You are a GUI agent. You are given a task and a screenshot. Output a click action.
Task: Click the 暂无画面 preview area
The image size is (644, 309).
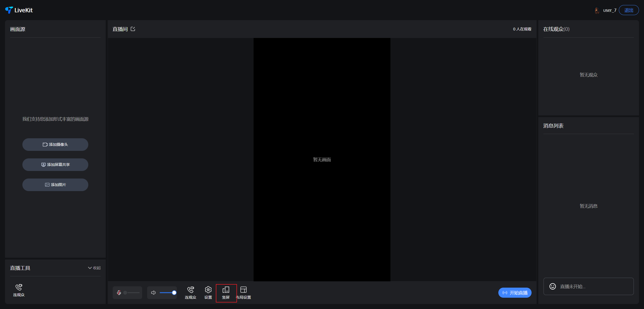(322, 160)
